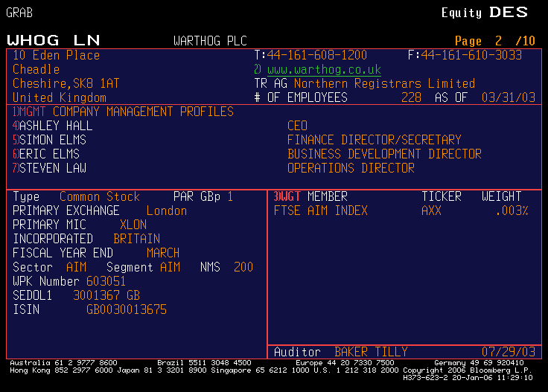548x392 pixels.
Task: Click the WHOG LN ticker heading
Action: 54,40
